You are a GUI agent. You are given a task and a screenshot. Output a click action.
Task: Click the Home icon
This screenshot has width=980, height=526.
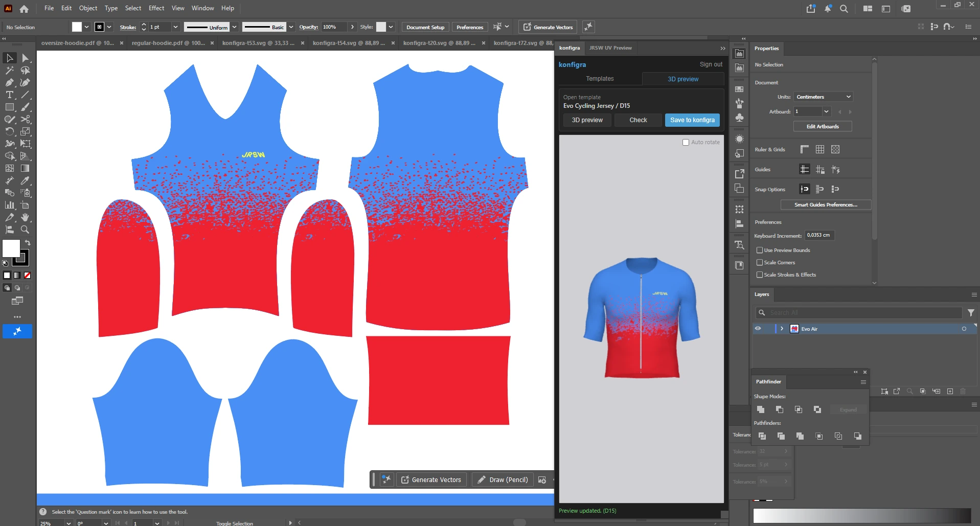(x=24, y=9)
